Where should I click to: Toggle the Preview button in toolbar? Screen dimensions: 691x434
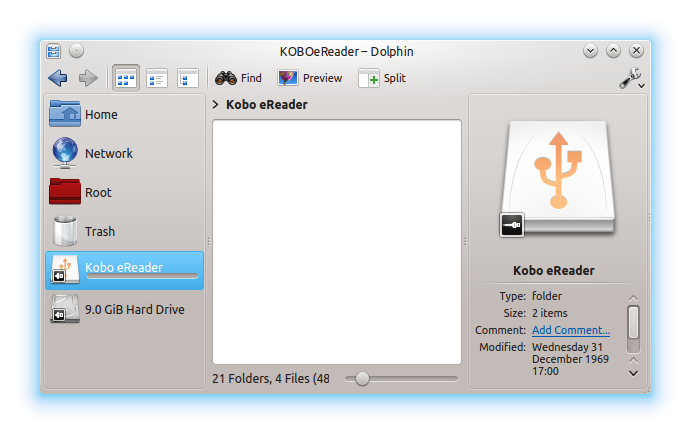[310, 78]
